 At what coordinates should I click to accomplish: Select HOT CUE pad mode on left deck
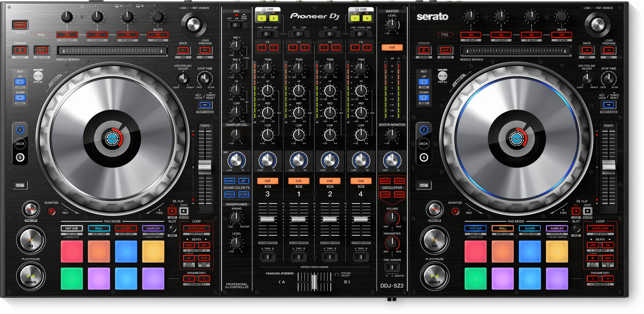[x=72, y=228]
